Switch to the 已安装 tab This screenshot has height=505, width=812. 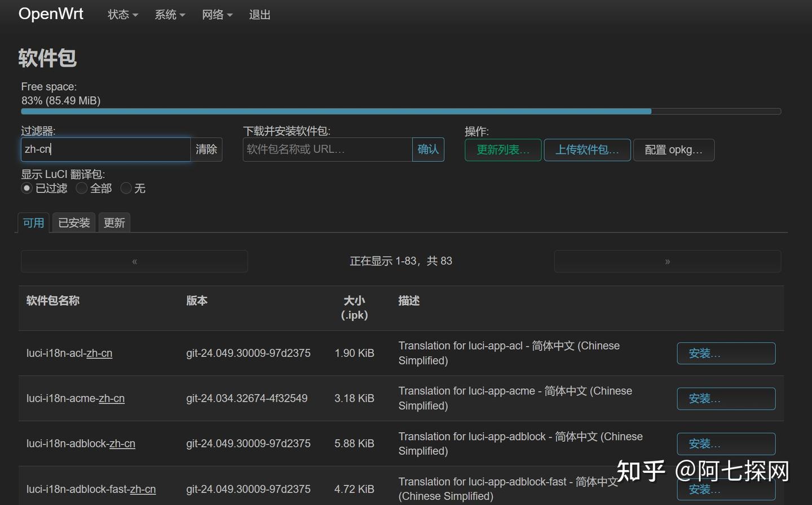(73, 222)
